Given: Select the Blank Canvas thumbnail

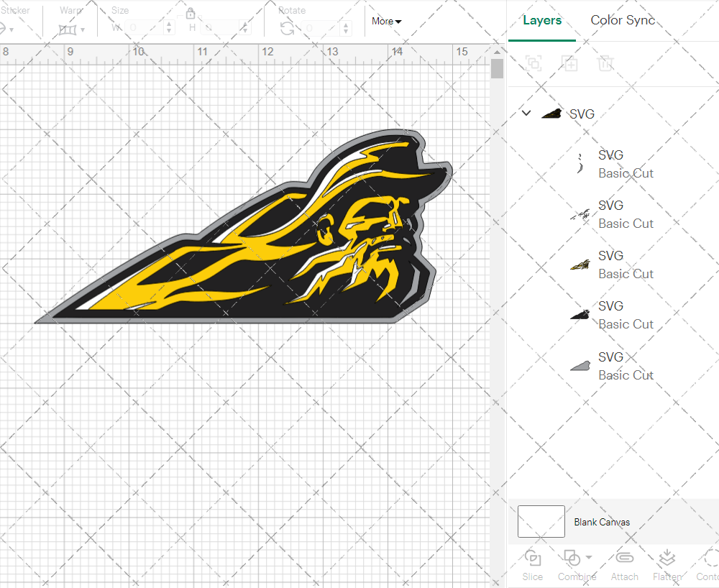Looking at the screenshot, I should (541, 522).
